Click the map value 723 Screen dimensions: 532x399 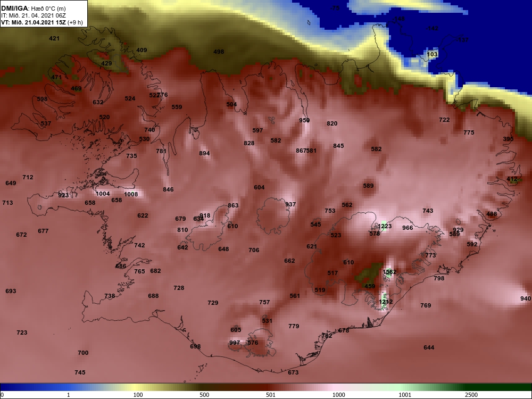pos(22,332)
